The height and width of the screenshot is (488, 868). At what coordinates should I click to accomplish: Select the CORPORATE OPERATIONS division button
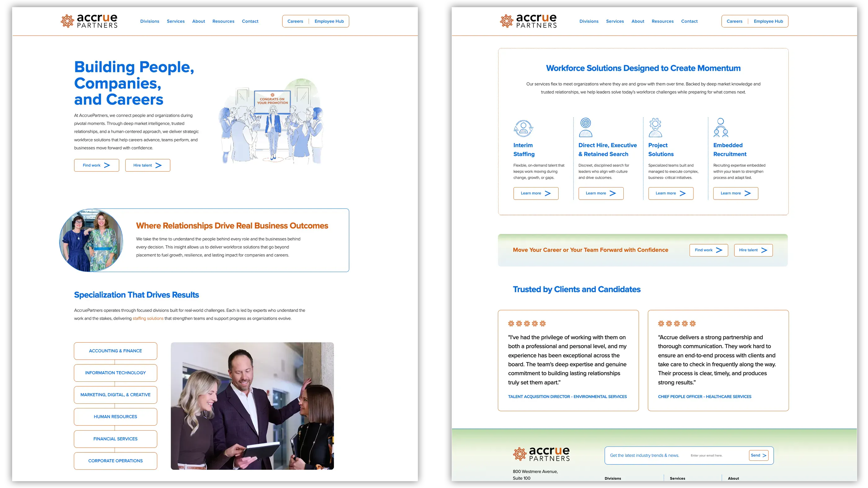[115, 461]
